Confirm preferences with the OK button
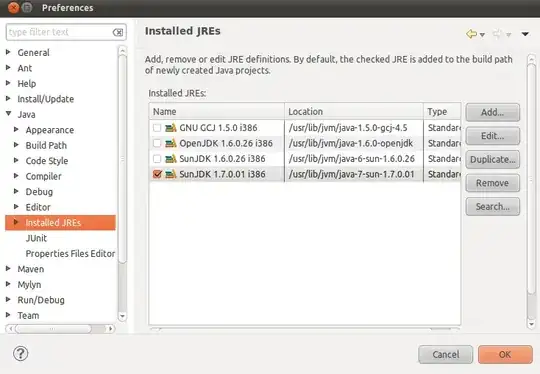This screenshot has height=374, width=540. (505, 354)
